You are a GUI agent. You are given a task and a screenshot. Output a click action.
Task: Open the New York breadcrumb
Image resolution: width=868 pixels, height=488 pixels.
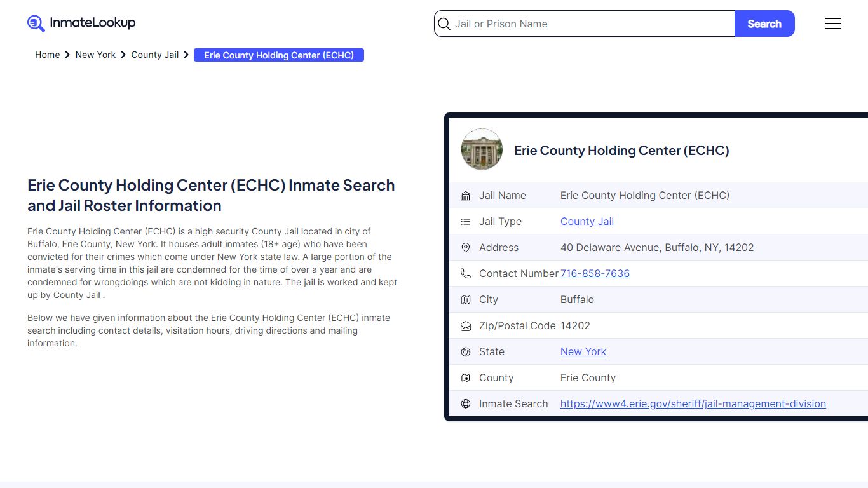tap(95, 55)
